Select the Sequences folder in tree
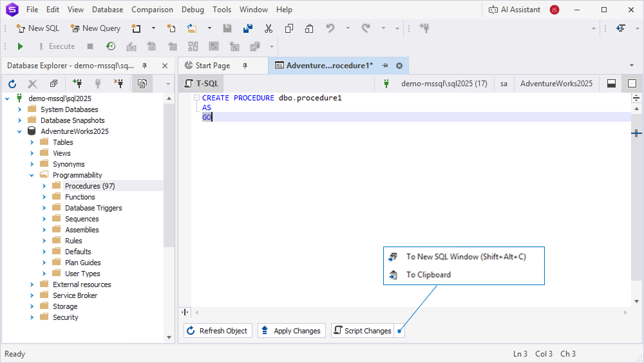This screenshot has height=363, width=644. [x=82, y=219]
